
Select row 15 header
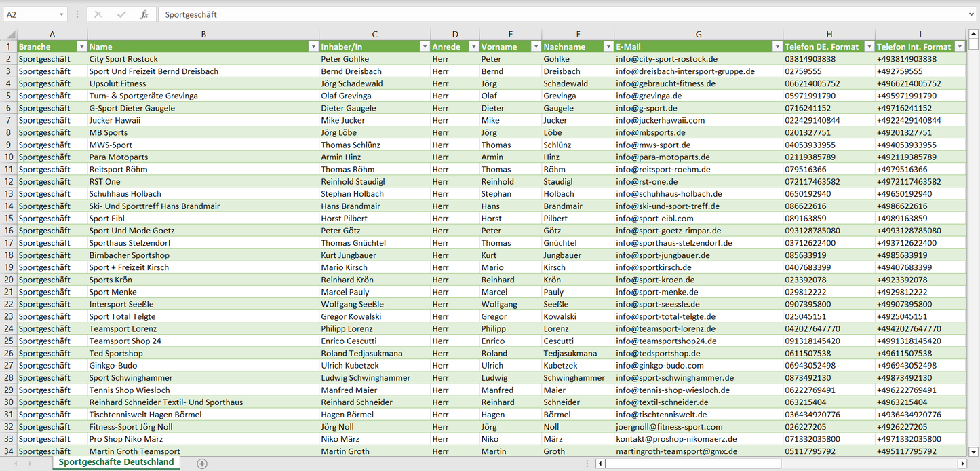point(9,219)
